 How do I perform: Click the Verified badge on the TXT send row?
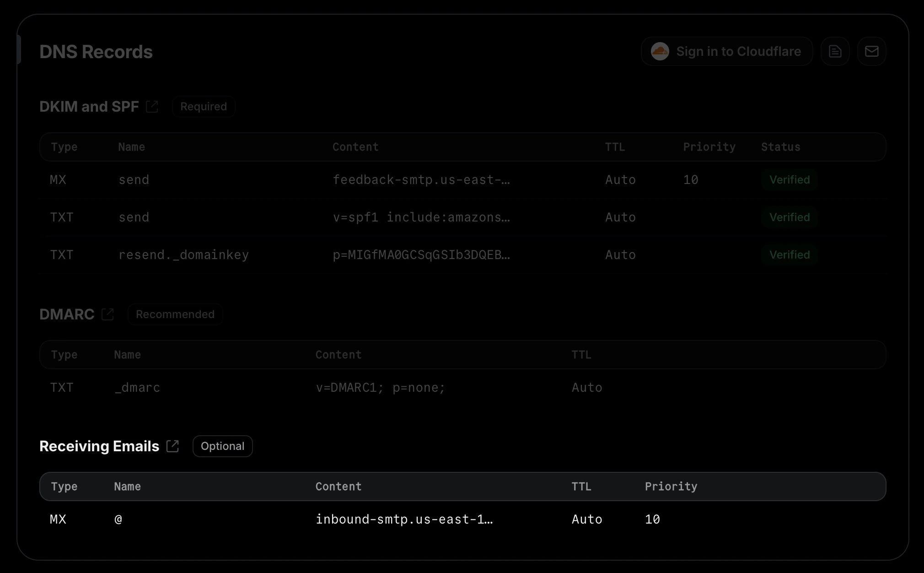790,217
